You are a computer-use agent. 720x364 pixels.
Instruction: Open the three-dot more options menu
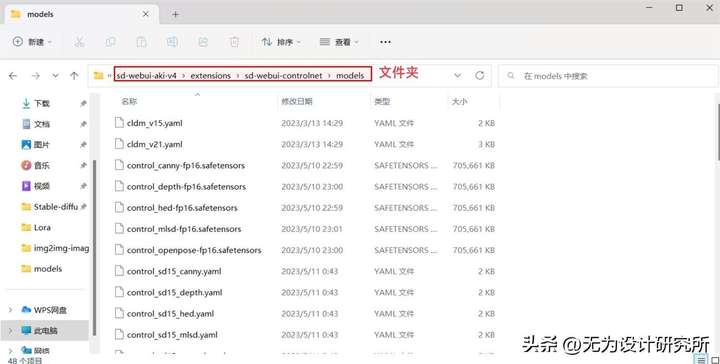click(x=385, y=42)
